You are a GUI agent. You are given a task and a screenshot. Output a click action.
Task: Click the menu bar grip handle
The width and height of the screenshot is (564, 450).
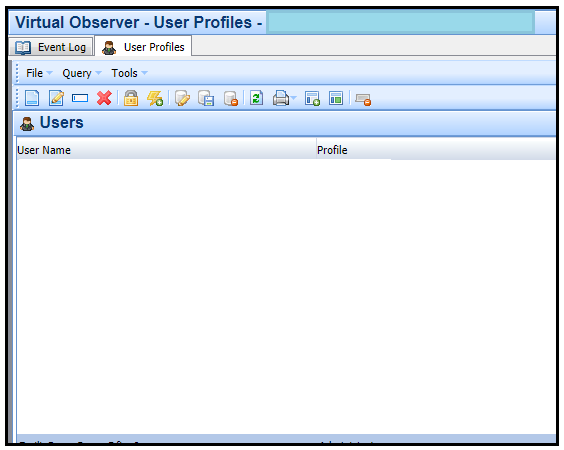17,73
